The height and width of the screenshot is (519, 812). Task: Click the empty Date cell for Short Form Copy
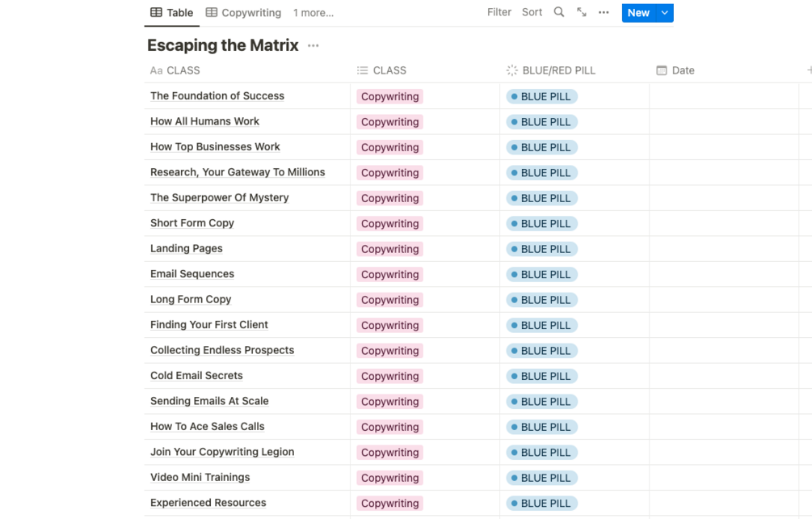723,224
